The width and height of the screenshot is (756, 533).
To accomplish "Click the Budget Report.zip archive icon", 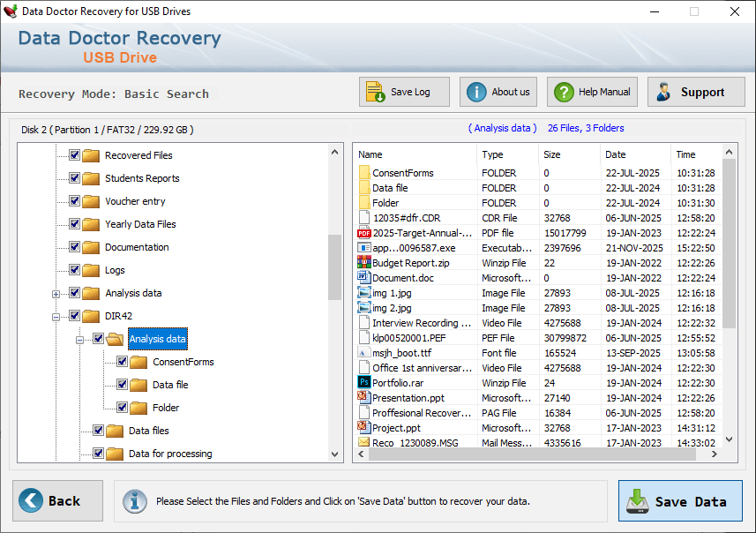I will click(x=364, y=263).
